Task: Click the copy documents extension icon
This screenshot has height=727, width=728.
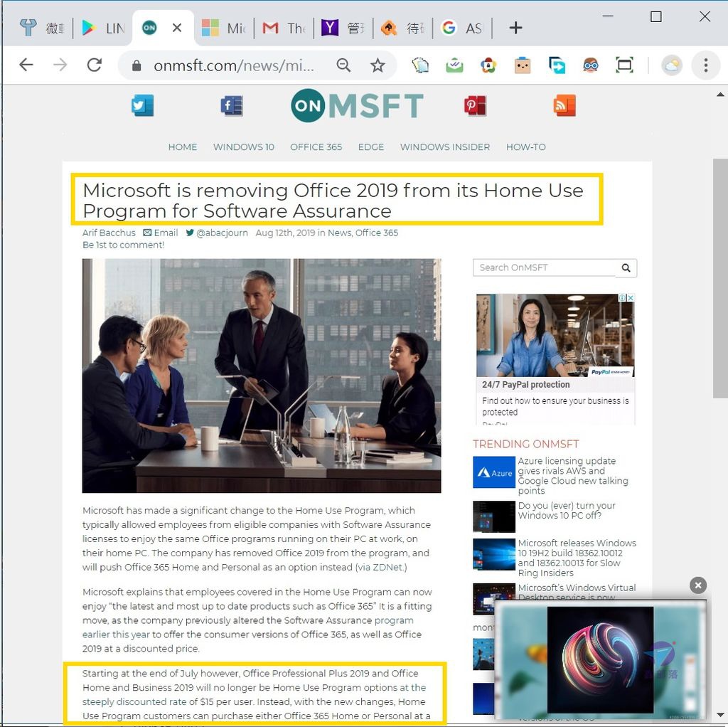Action: click(420, 65)
